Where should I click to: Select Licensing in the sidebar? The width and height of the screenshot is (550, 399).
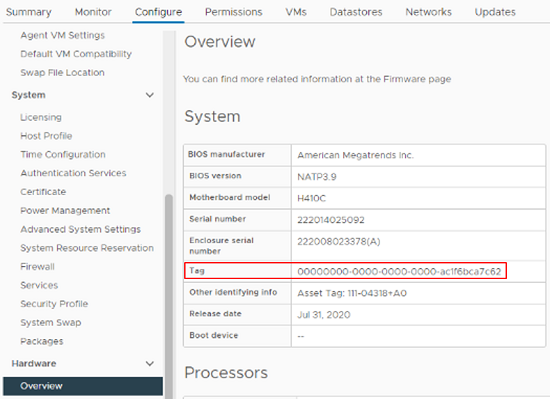[x=41, y=117]
